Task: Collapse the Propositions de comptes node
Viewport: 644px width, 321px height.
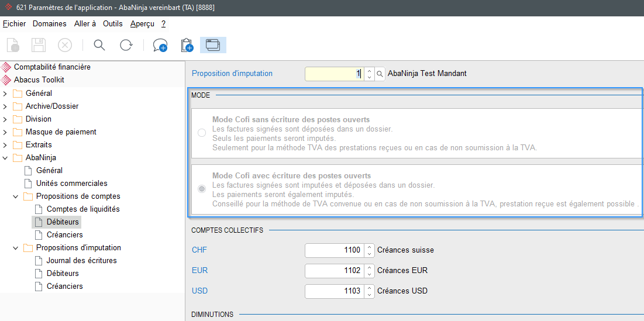Action: pos(16,196)
